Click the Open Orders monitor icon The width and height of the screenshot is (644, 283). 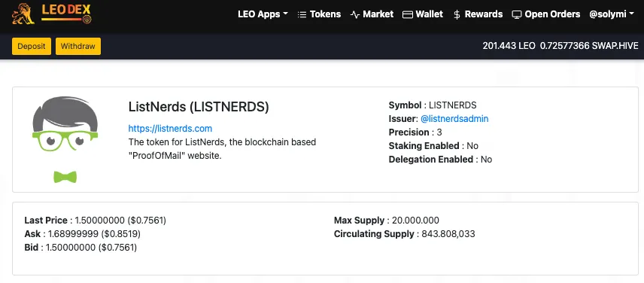[517, 15]
